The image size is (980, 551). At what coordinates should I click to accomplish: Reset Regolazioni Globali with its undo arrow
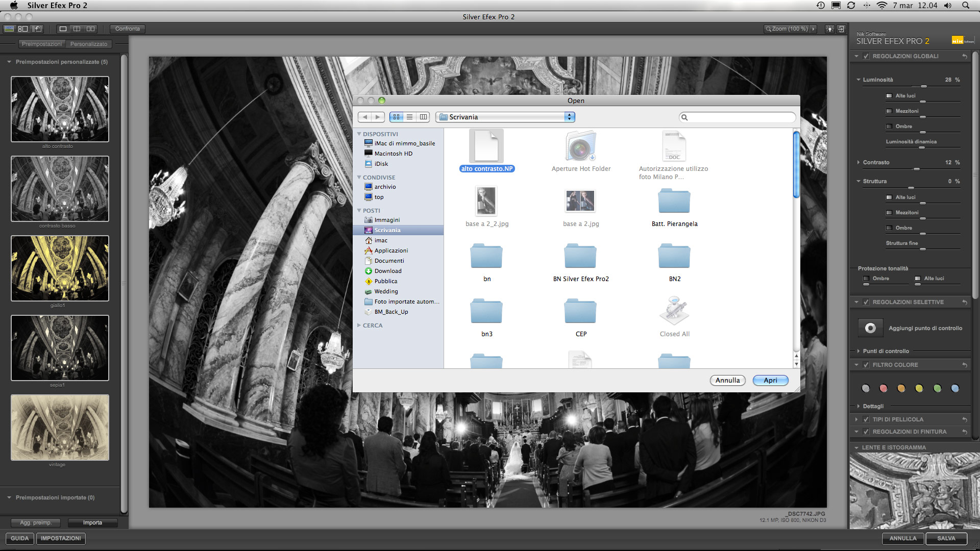[965, 56]
